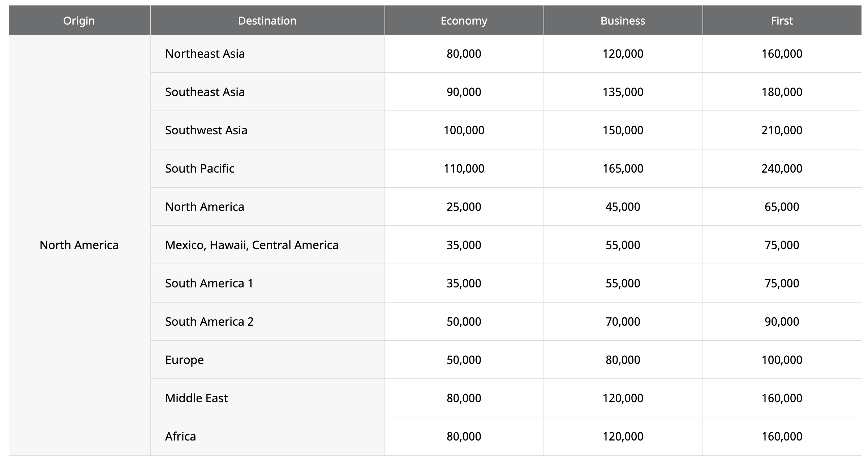The height and width of the screenshot is (460, 868).
Task: Select the Middle East destination cell
Action: point(196,398)
